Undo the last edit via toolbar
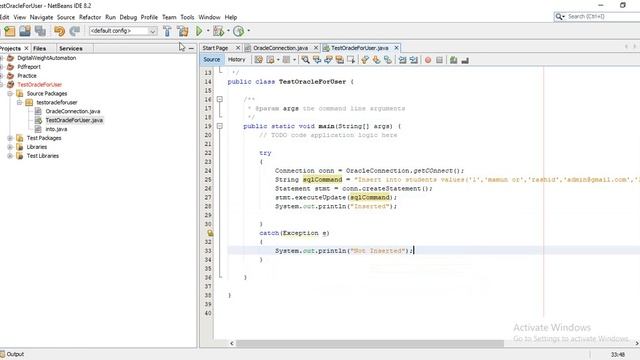This screenshot has height=360, width=640. [60, 31]
